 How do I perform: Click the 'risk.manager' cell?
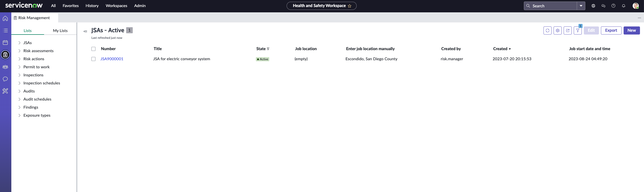coord(452,59)
